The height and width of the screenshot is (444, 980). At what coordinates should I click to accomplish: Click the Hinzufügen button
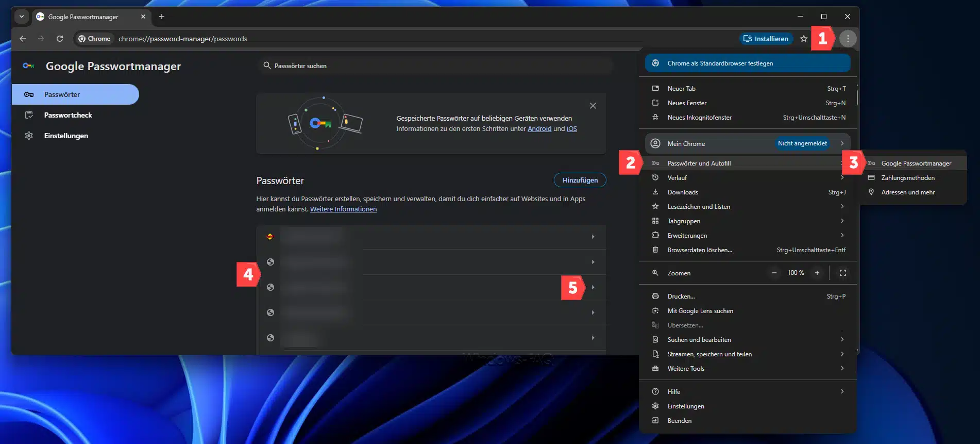[x=580, y=180]
